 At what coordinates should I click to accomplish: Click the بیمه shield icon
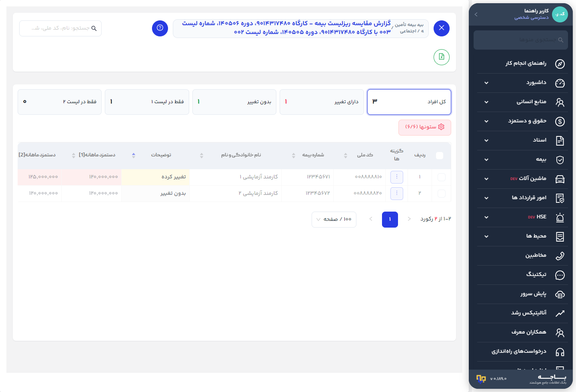pos(560,160)
